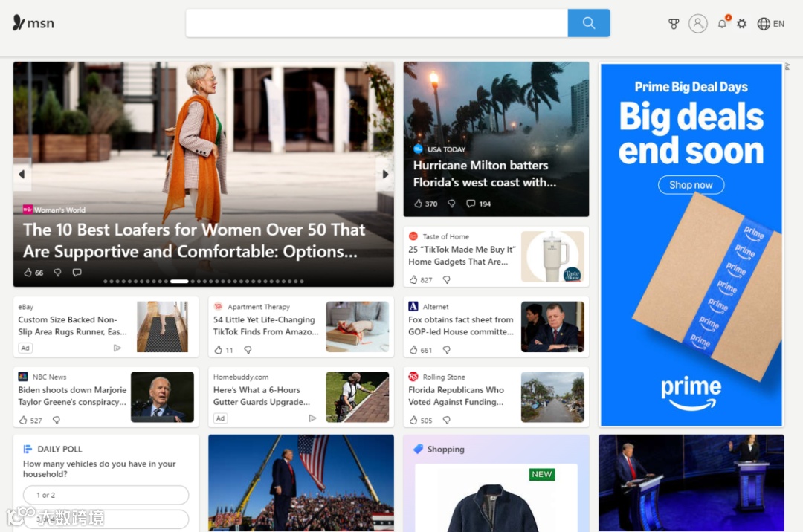Click inside the MSN search box
803x532 pixels.
[376, 23]
